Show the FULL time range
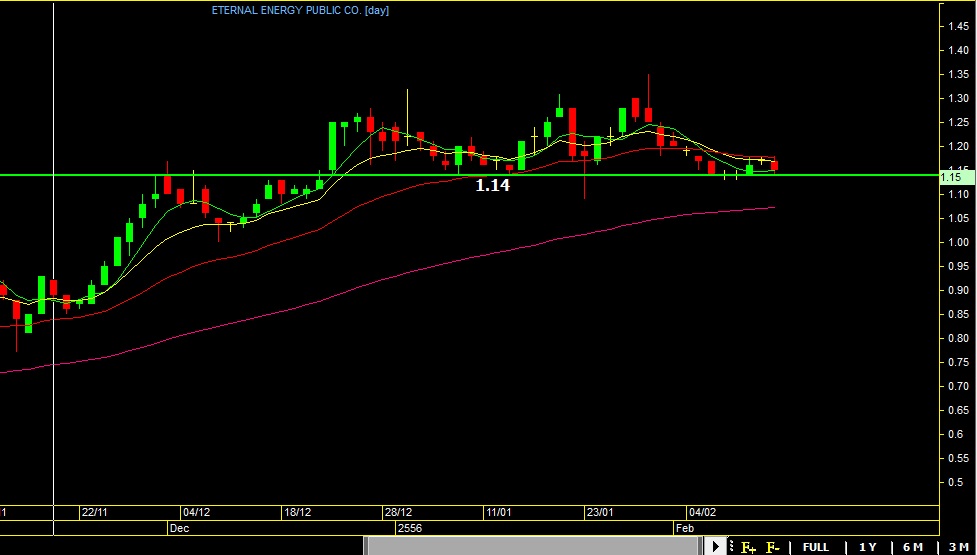The width and height of the screenshot is (977, 555). 816,548
